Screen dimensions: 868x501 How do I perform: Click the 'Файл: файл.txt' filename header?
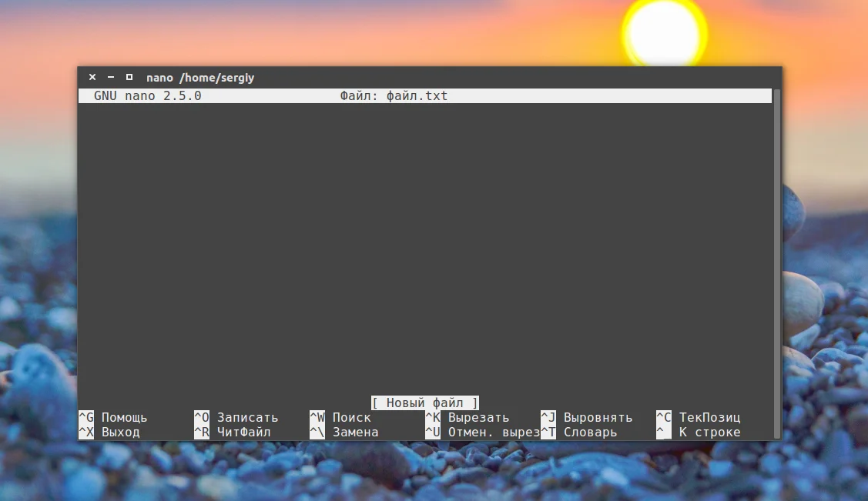coord(394,95)
